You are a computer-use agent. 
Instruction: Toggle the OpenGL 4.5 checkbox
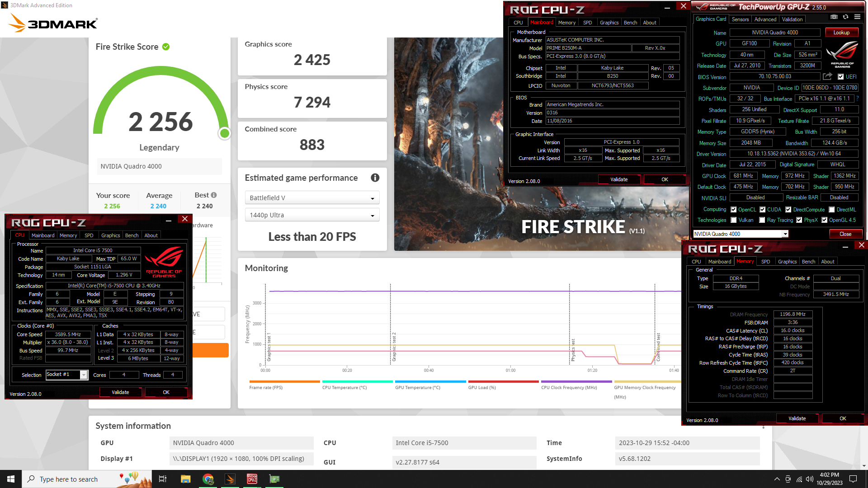click(824, 220)
